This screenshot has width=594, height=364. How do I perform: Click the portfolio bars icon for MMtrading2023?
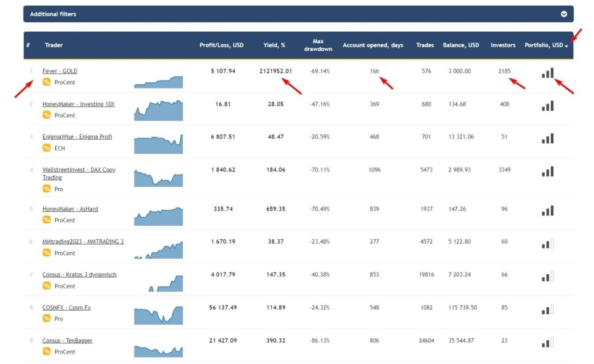pos(547,243)
